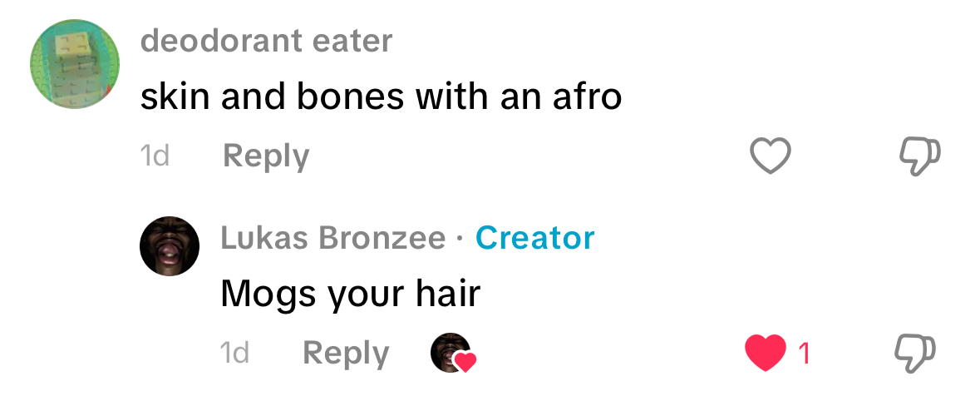The width and height of the screenshot is (980, 396).
Task: Reply to deodorant eater's comment
Action: pyautogui.click(x=266, y=156)
